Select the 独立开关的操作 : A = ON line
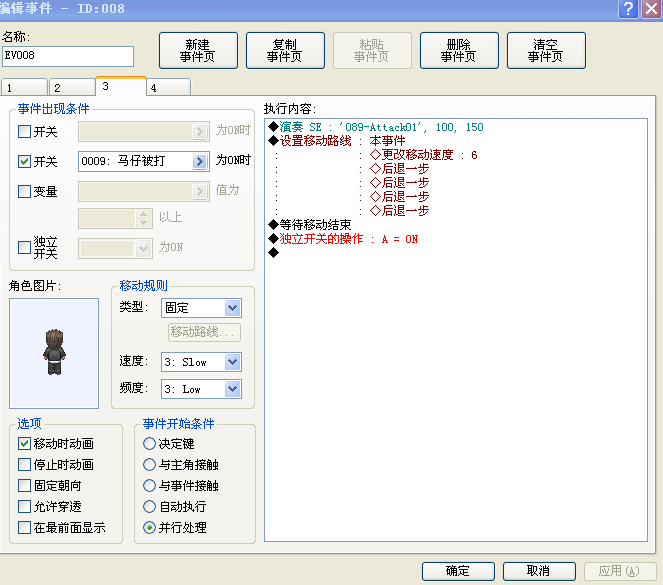Image resolution: width=663 pixels, height=585 pixels. pyautogui.click(x=343, y=239)
